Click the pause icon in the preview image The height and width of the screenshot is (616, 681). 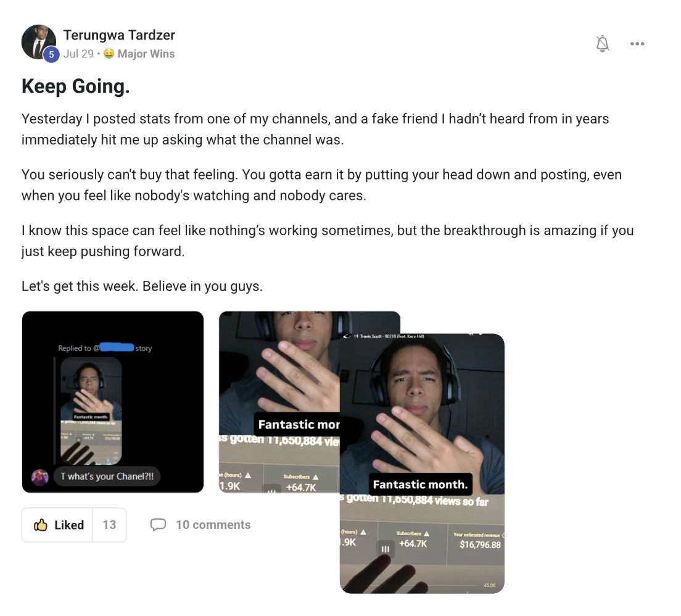[386, 549]
